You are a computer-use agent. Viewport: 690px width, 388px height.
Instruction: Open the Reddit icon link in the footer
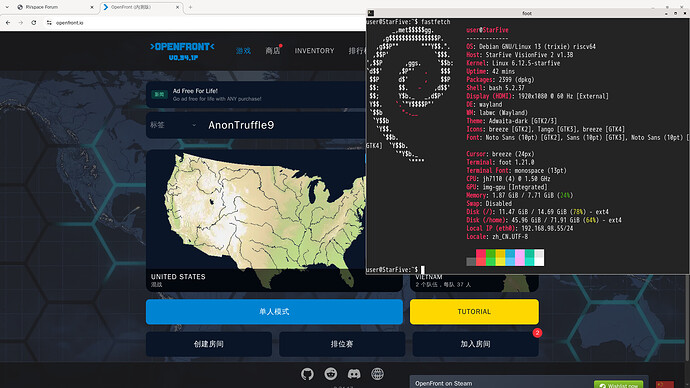point(330,374)
